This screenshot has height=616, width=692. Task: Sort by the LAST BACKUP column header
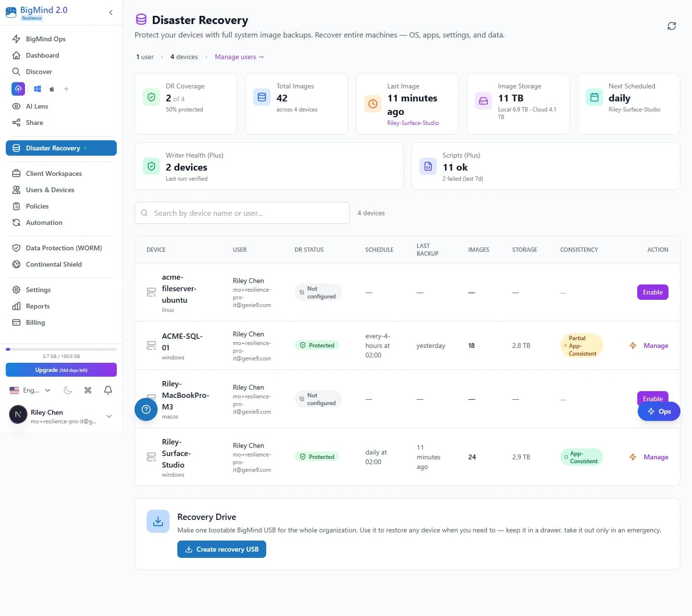427,250
